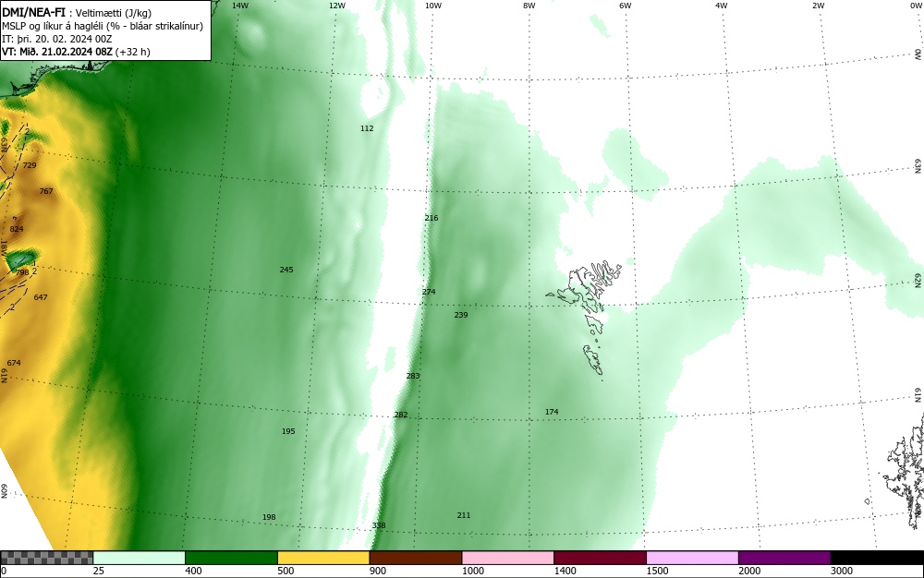
Task: Click the map value 674
Action: (x=14, y=363)
